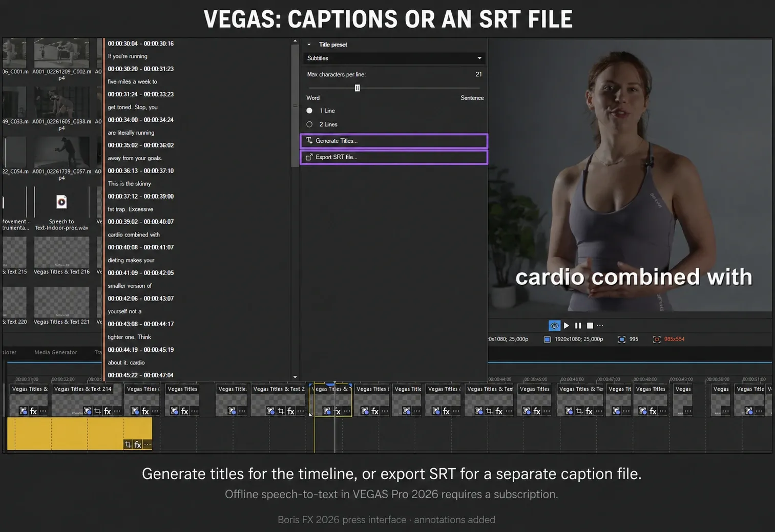775x532 pixels.
Task: Open more options on the yellow clip
Action: click(x=148, y=444)
